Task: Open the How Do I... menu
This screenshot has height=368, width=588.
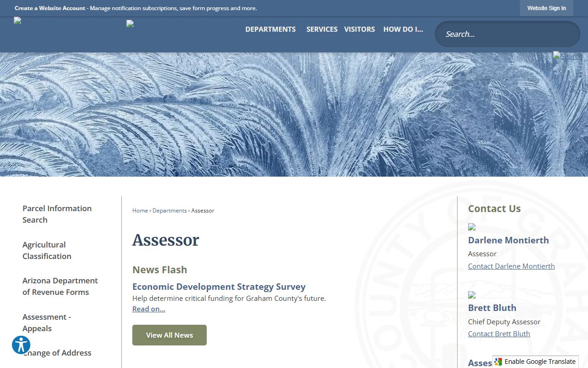Action: 403,29
